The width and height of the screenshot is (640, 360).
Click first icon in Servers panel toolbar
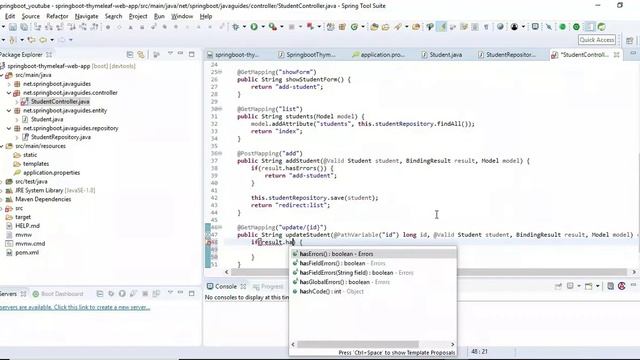[x=100, y=293]
